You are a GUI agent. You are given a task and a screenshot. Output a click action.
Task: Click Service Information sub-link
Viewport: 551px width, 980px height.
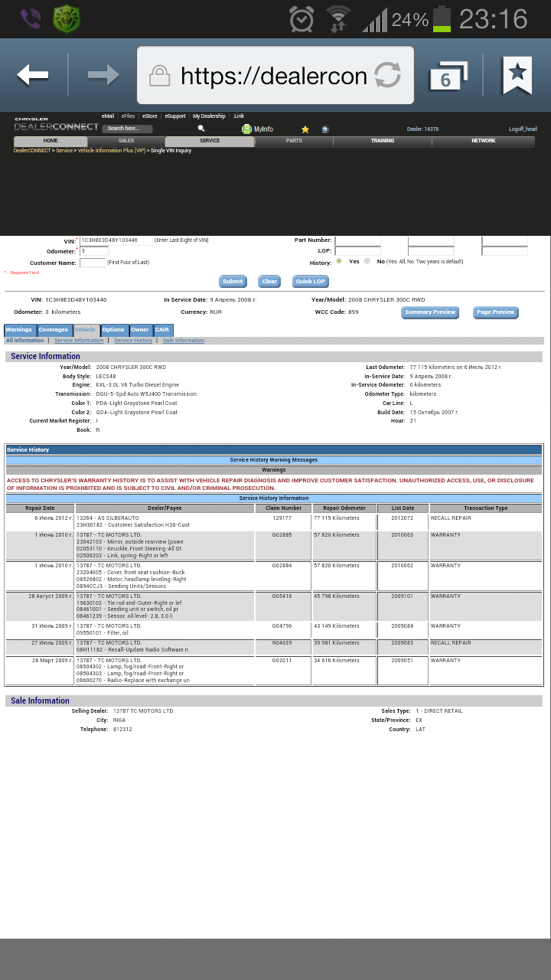(x=79, y=341)
